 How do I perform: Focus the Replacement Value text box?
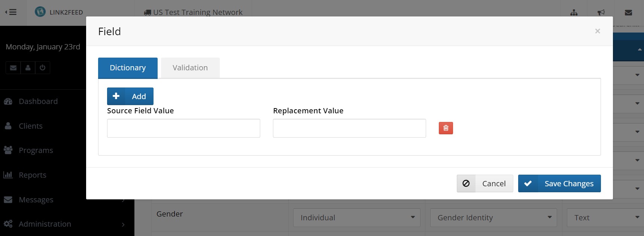click(349, 128)
